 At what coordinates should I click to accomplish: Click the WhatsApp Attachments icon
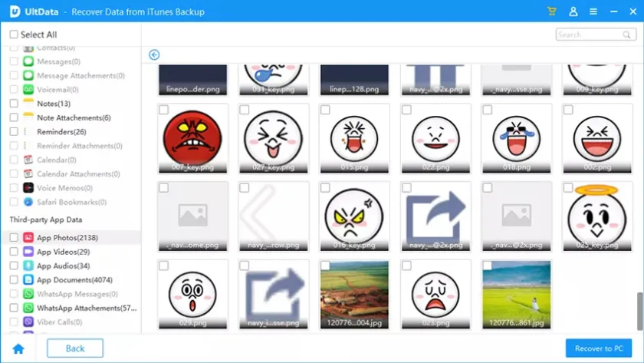pyautogui.click(x=28, y=308)
